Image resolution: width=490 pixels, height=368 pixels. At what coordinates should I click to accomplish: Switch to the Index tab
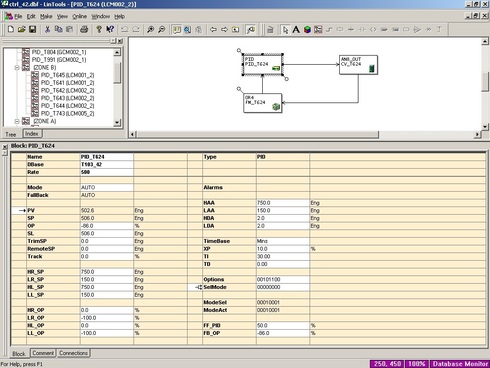click(x=32, y=134)
